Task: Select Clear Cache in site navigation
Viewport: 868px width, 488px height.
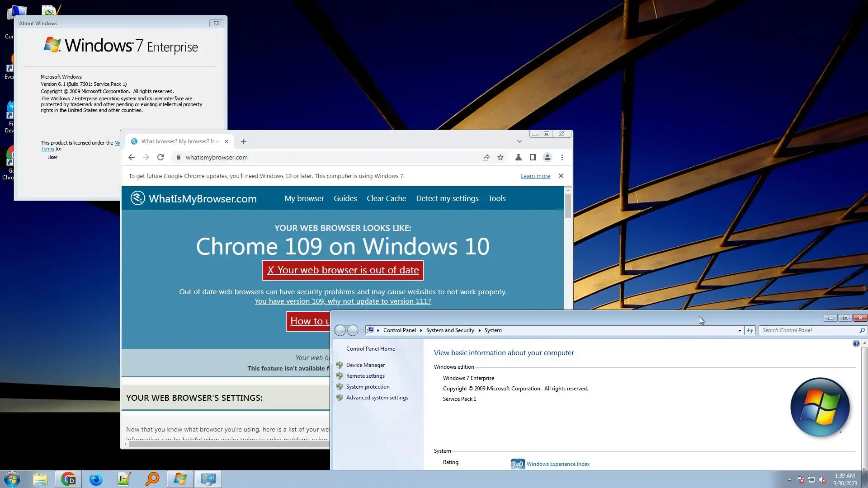Action: pos(386,198)
